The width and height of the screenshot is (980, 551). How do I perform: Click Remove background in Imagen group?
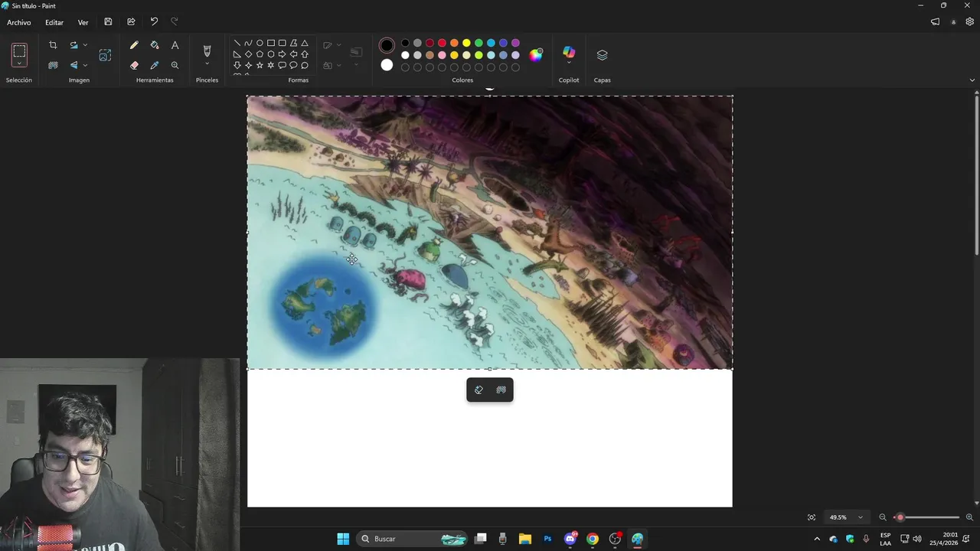[53, 65]
